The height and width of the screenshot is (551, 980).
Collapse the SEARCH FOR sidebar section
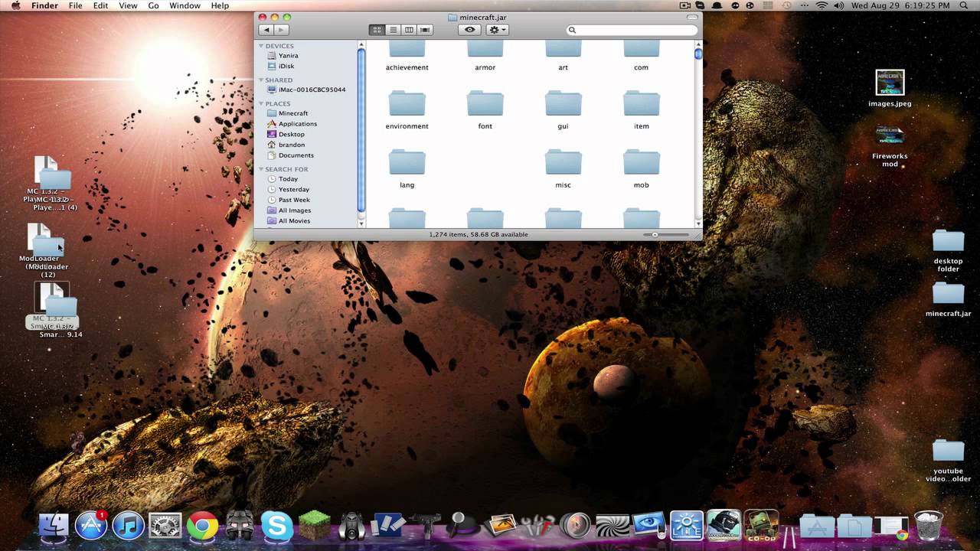click(x=261, y=169)
